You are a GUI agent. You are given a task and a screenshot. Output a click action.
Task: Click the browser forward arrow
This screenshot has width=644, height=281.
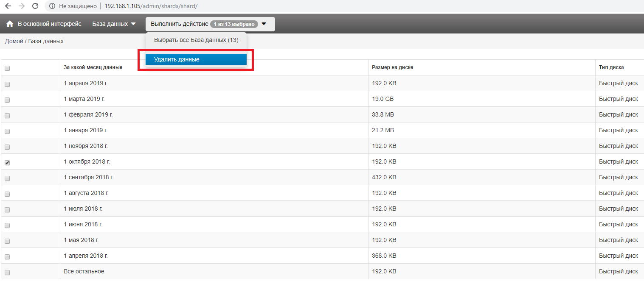point(22,6)
